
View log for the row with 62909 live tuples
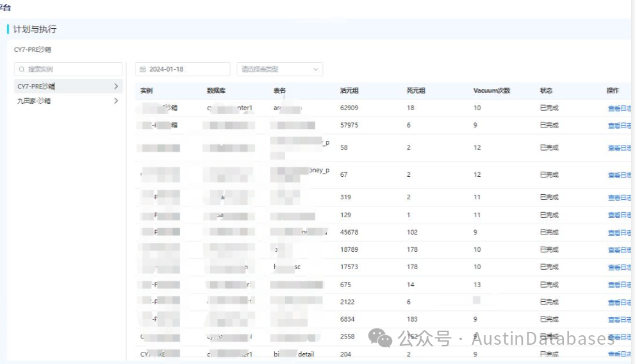coord(619,108)
